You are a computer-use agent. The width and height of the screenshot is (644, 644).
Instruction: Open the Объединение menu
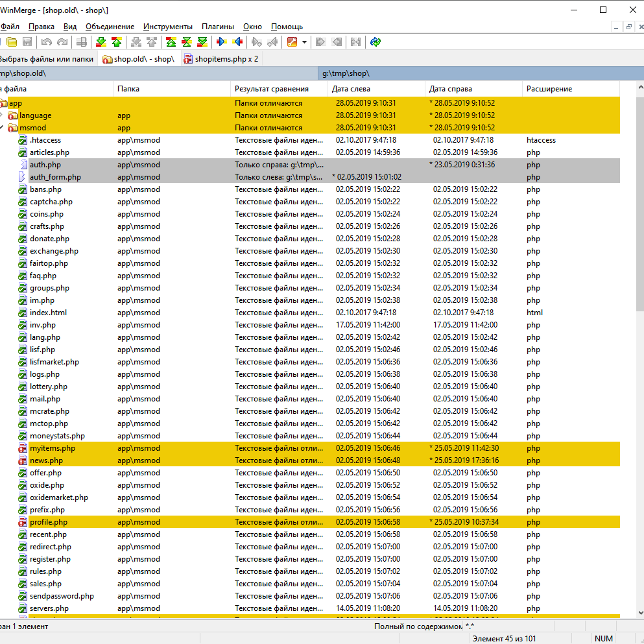click(110, 27)
